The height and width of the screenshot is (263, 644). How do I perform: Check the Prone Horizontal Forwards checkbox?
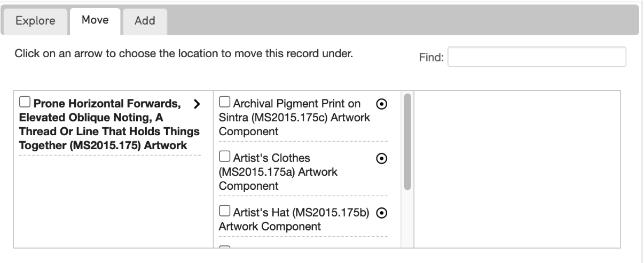[24, 102]
